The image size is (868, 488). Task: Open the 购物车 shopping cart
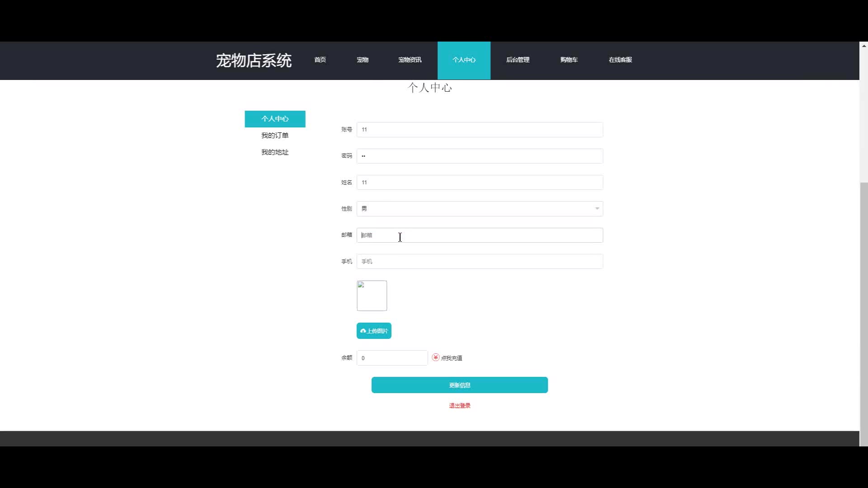tap(569, 60)
